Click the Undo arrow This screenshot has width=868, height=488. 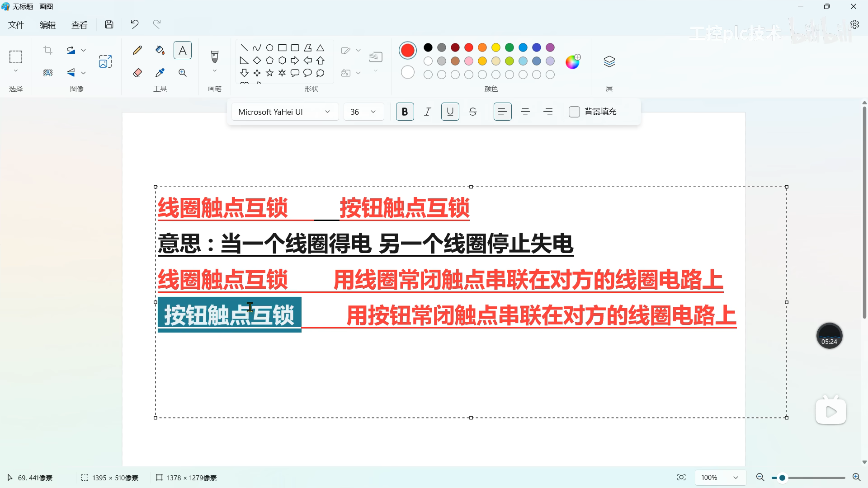(134, 24)
